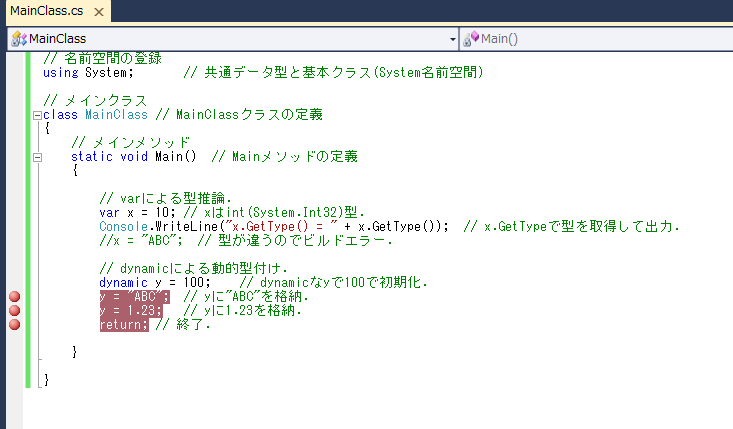Place cursor on using System; line
The width and height of the screenshot is (733, 429).
88,73
